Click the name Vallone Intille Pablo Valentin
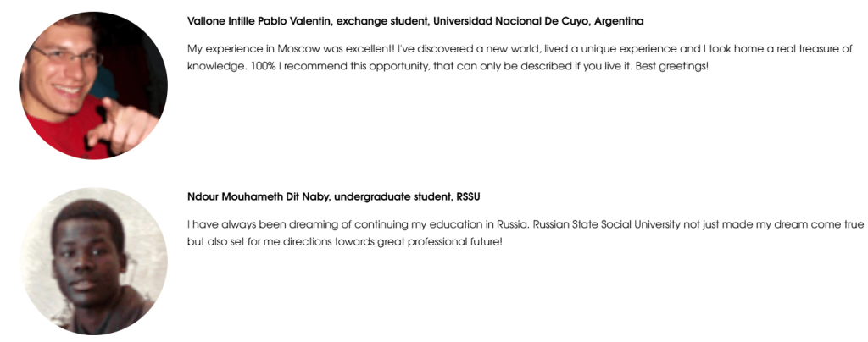This screenshot has height=342, width=868. (253, 21)
